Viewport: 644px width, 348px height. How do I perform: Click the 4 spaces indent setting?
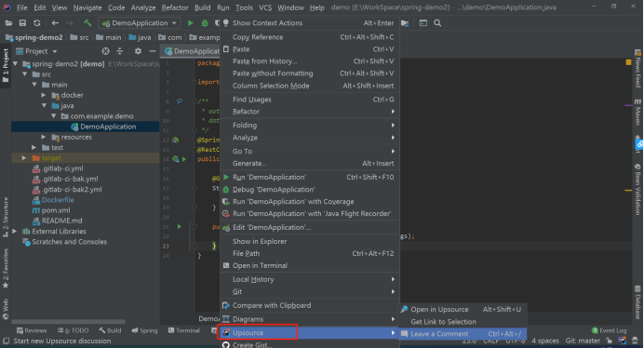pos(545,341)
